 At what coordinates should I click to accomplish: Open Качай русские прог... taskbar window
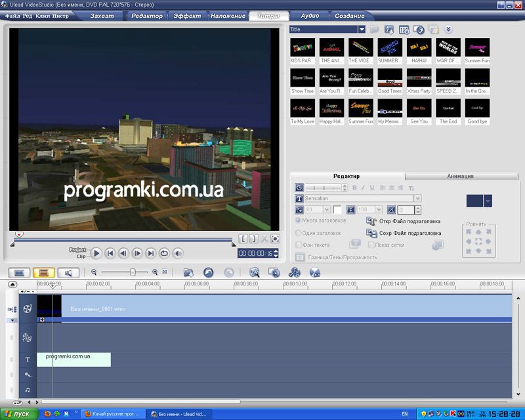tap(114, 414)
